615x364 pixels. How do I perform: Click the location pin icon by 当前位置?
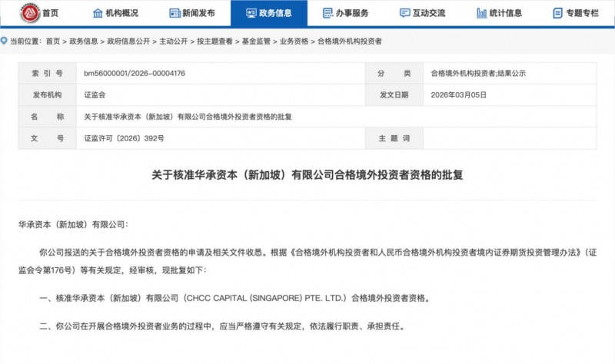click(x=4, y=41)
